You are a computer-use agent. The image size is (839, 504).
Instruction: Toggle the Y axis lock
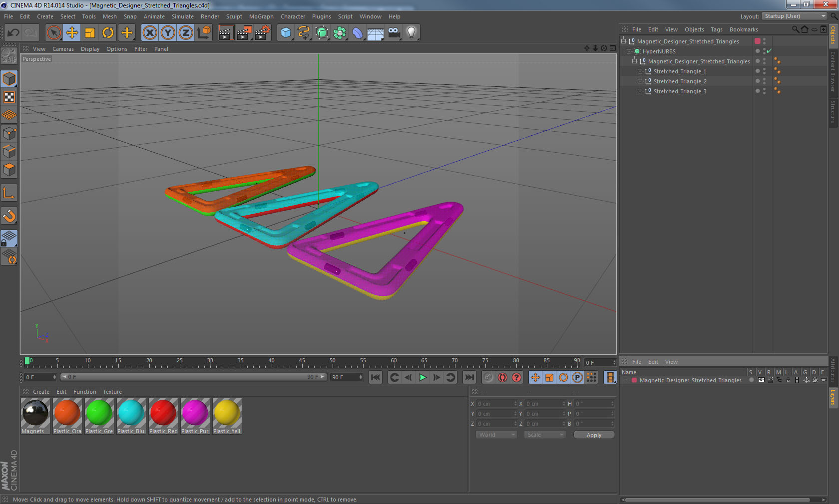[168, 33]
